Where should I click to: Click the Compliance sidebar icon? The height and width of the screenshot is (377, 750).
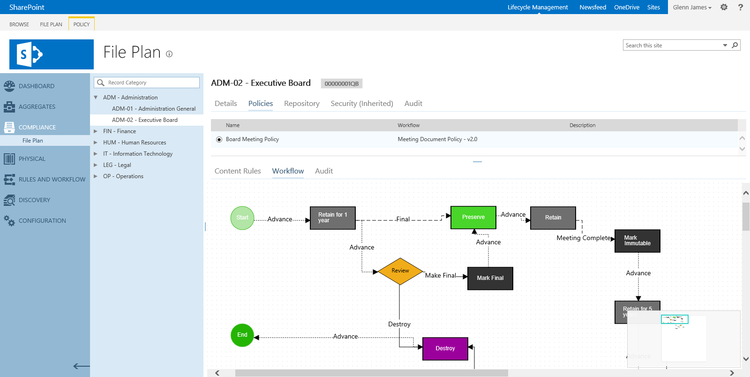tap(10, 127)
